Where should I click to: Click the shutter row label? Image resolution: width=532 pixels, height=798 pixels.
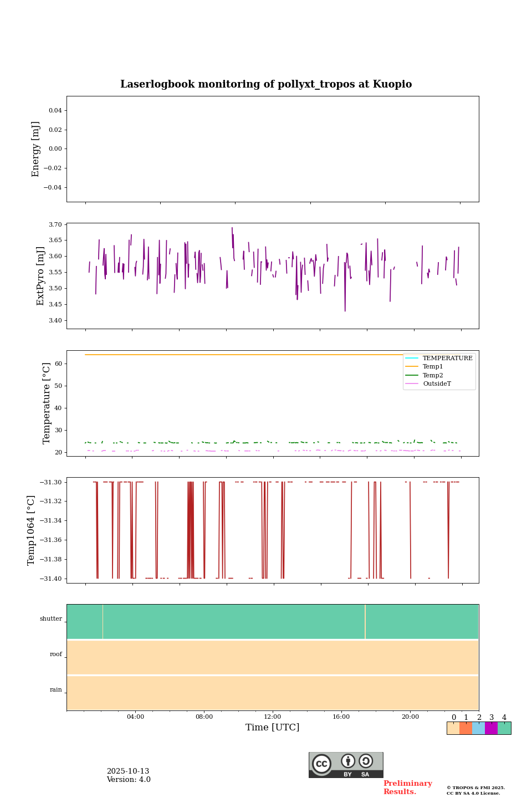pos(51,619)
